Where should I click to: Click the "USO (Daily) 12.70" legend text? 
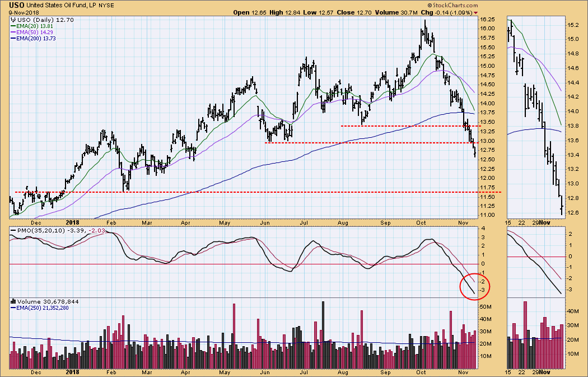tap(46, 20)
